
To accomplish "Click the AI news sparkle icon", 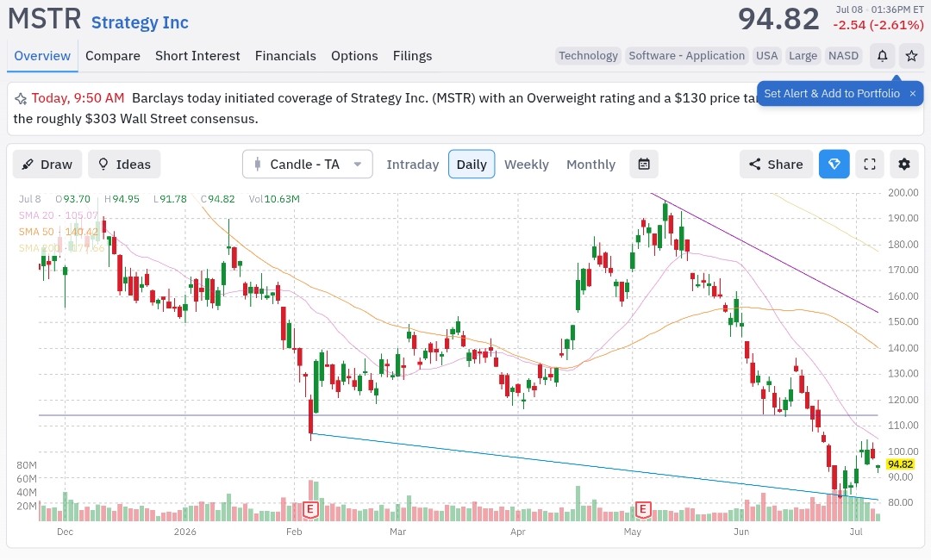I will [x=21, y=98].
